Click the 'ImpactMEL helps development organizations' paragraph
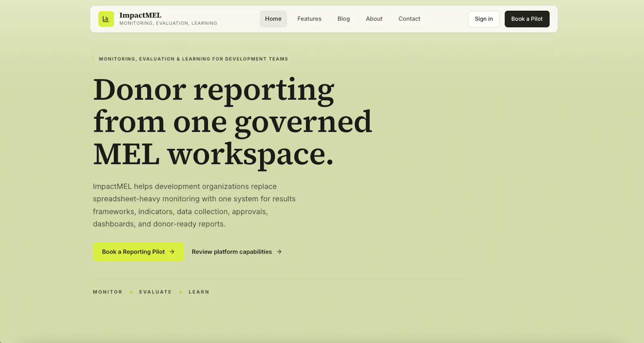Screen dimensions: 644x343 (194, 205)
